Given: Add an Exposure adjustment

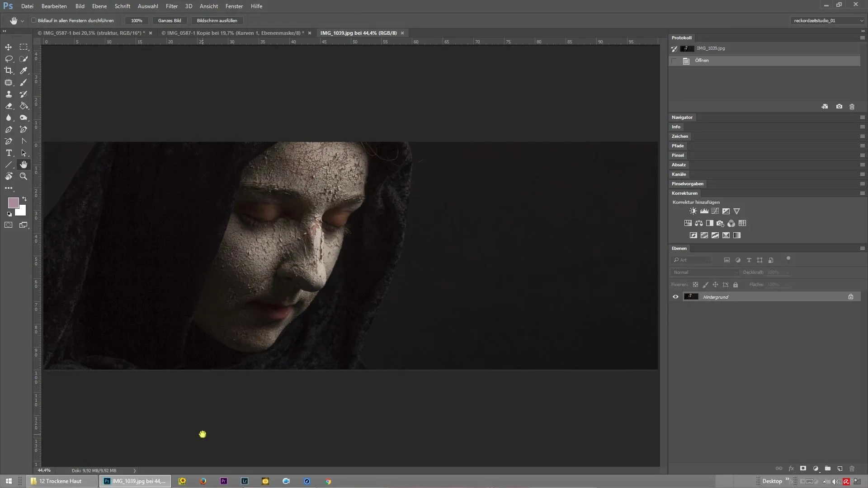Looking at the screenshot, I should [726, 211].
